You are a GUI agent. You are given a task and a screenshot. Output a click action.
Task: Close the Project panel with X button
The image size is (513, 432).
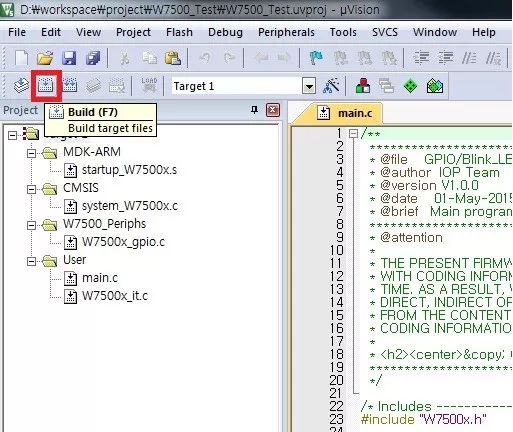273,110
